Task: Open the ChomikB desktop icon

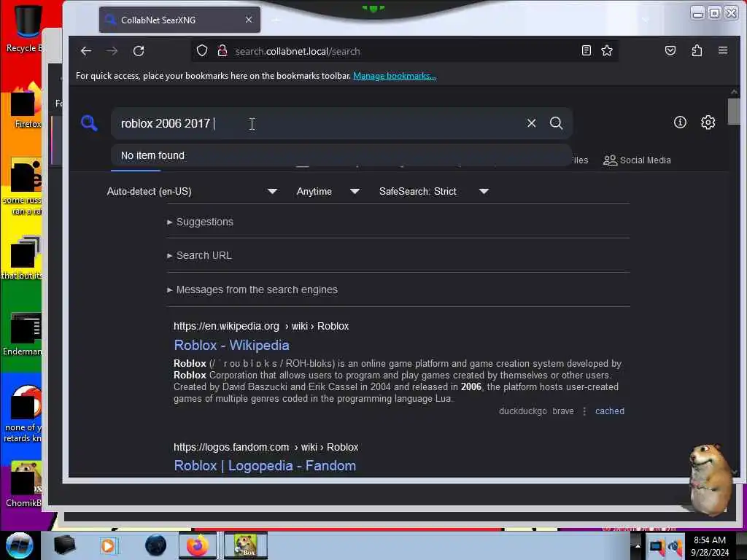Action: [x=24, y=484]
